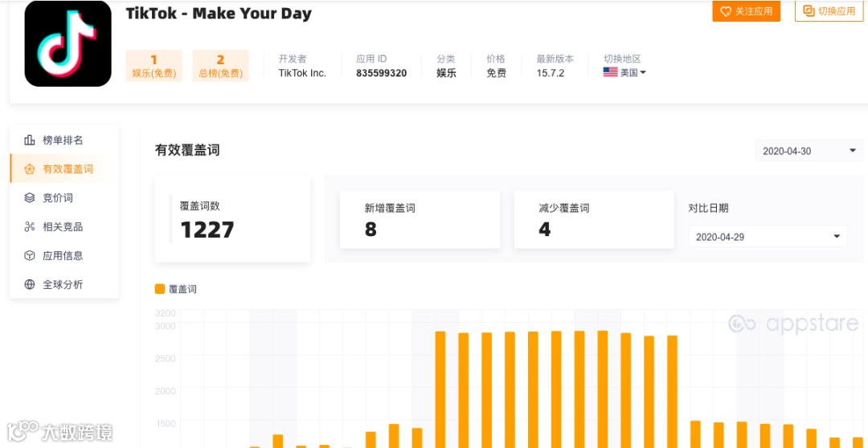
Task: Click the 覆盖词 legend label
Action: [x=182, y=289]
